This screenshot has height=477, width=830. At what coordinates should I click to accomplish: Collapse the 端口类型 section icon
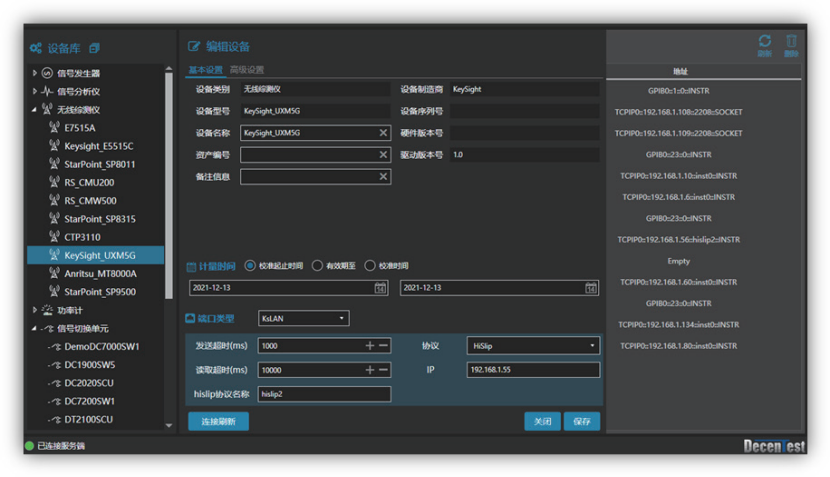(x=192, y=319)
